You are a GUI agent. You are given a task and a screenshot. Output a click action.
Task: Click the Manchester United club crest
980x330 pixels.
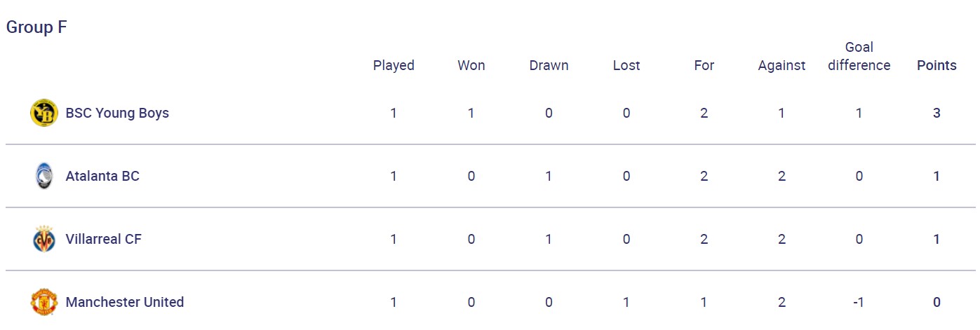pyautogui.click(x=43, y=302)
